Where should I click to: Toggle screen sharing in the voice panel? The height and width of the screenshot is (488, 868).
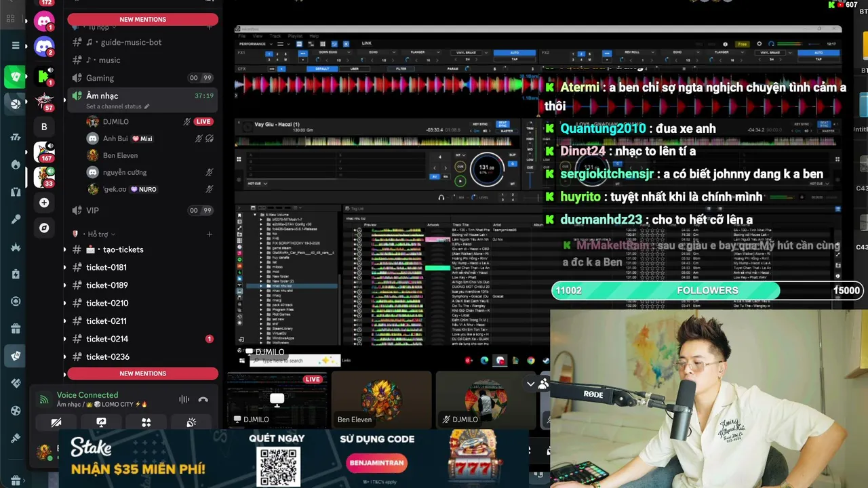tap(101, 422)
